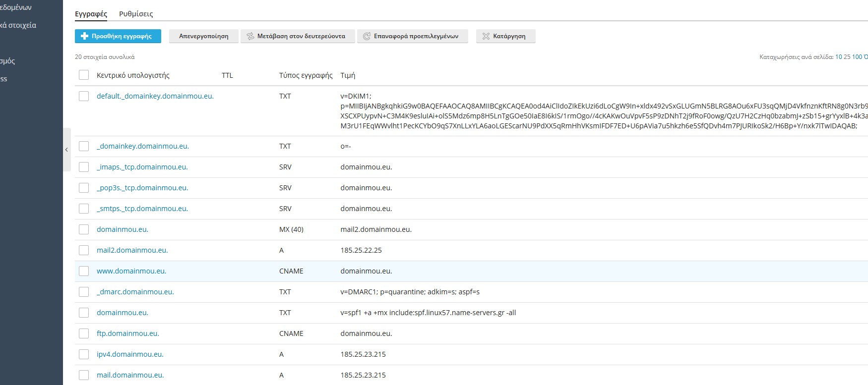This screenshot has width=868, height=385.
Task: Show 25 entries per page
Action: [x=847, y=57]
